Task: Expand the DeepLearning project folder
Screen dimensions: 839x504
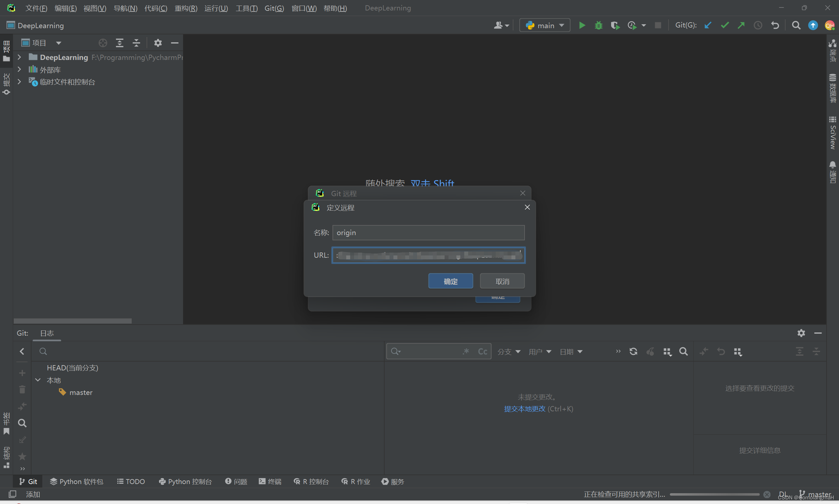Action: 19,57
